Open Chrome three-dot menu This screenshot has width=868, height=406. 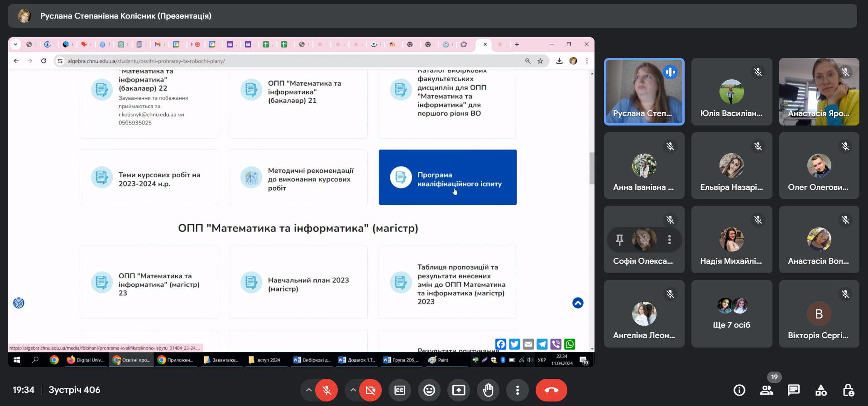click(x=587, y=61)
